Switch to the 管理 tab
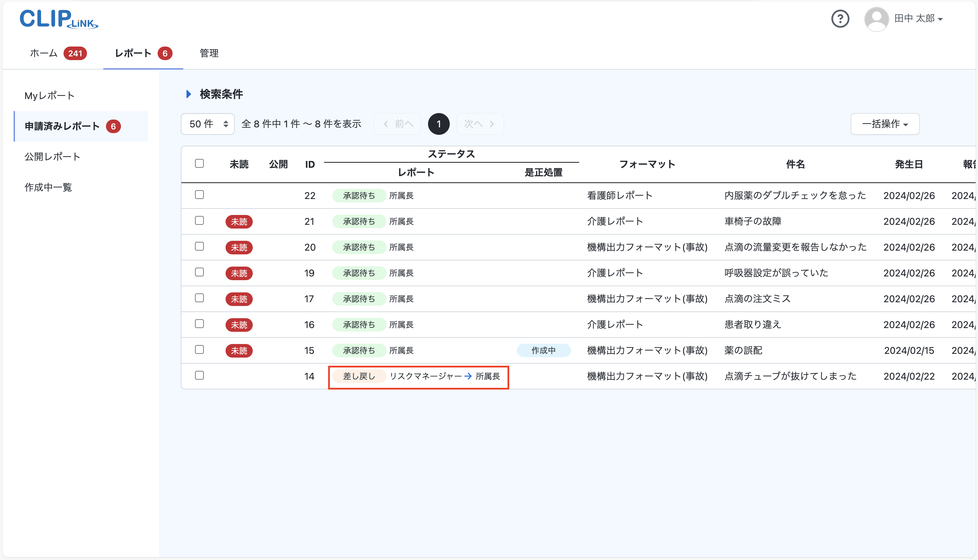The width and height of the screenshot is (978, 560). click(209, 53)
